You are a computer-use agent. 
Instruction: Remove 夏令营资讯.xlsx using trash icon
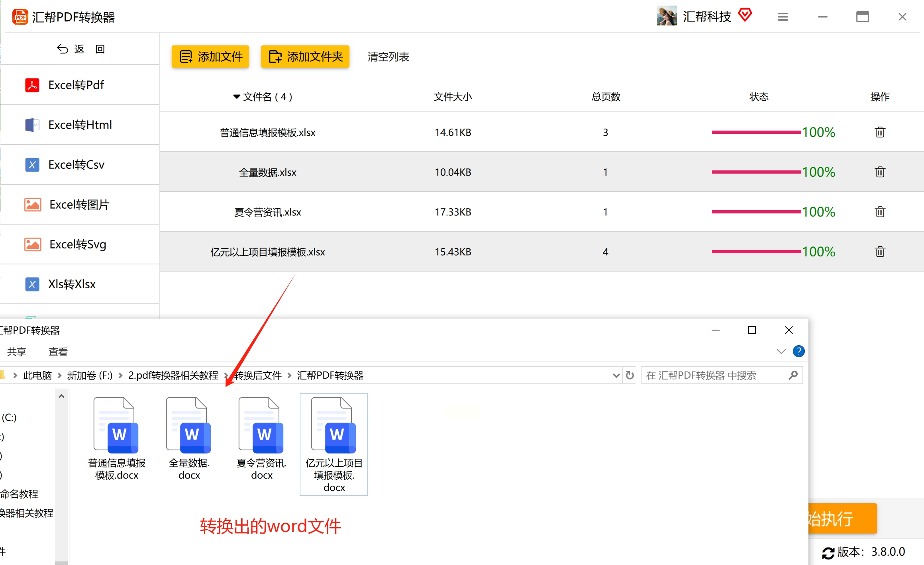tap(880, 212)
